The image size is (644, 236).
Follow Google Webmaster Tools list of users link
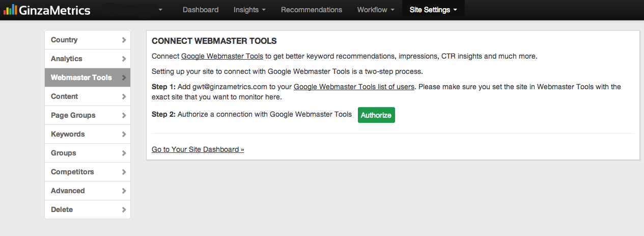(354, 87)
